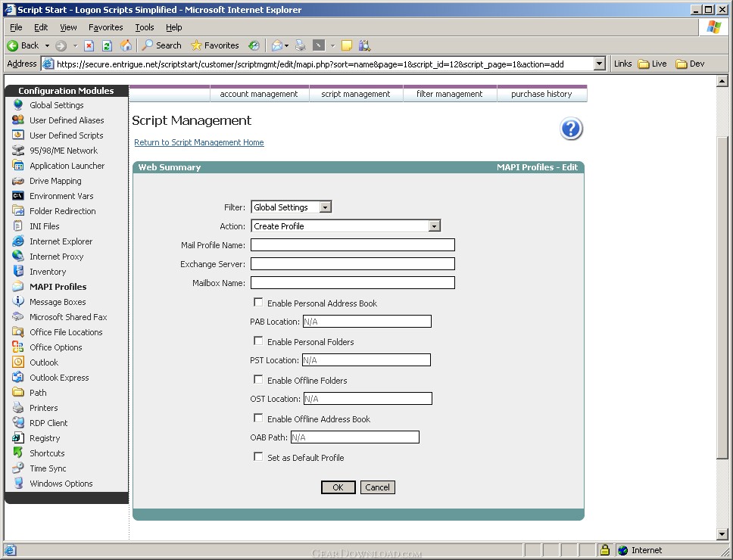Toggle Set as Default Profile checkbox

[258, 456]
